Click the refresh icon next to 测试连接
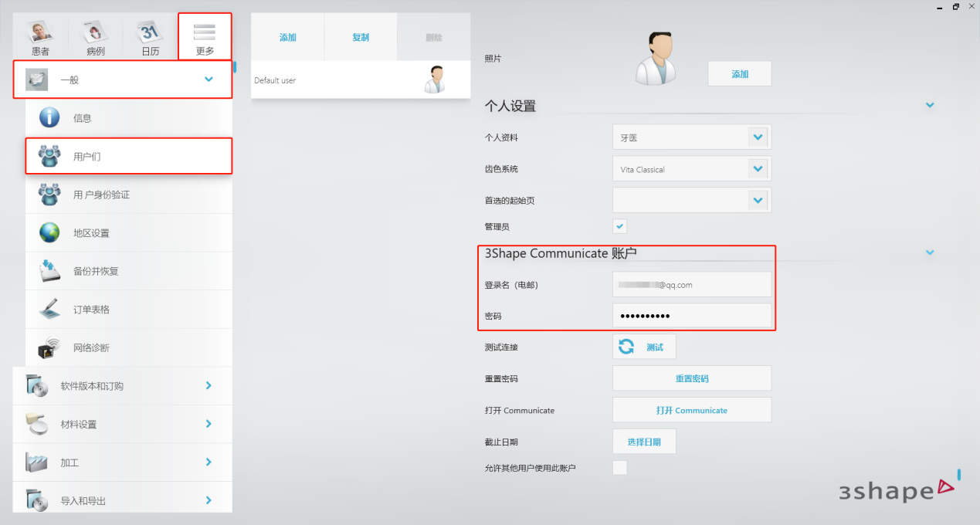980x525 pixels. coord(626,346)
